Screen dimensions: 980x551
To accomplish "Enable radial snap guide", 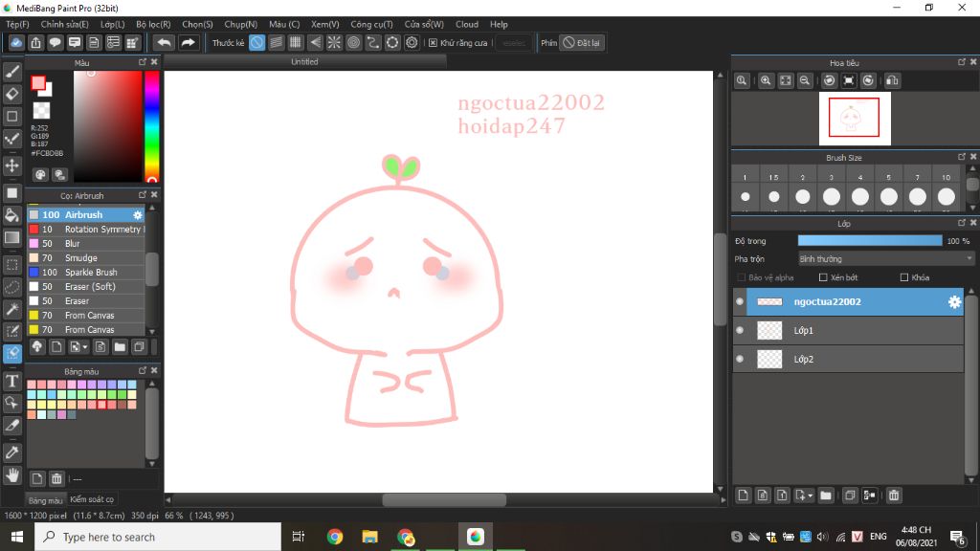I will [334, 42].
